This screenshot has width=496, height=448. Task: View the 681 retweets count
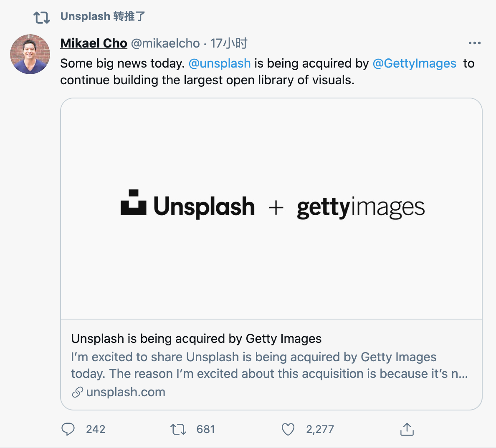click(205, 429)
